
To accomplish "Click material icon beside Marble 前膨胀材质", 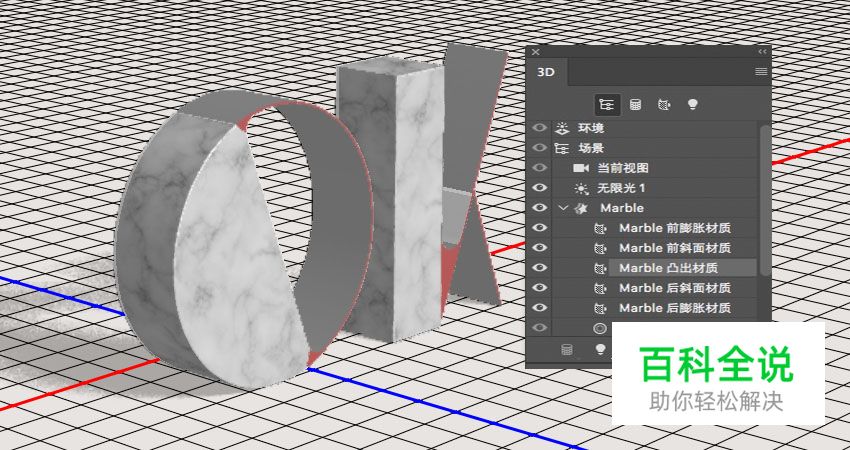I will (600, 228).
